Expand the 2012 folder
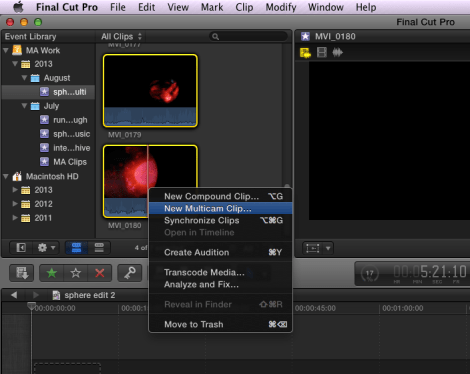This screenshot has height=374, width=470. click(x=15, y=204)
